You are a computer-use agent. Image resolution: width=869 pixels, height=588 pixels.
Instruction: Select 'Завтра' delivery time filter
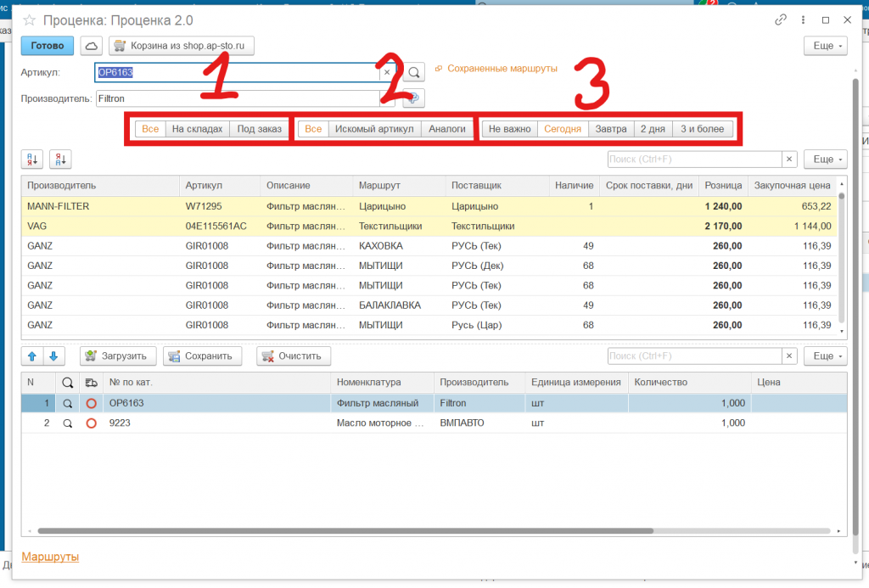[611, 129]
